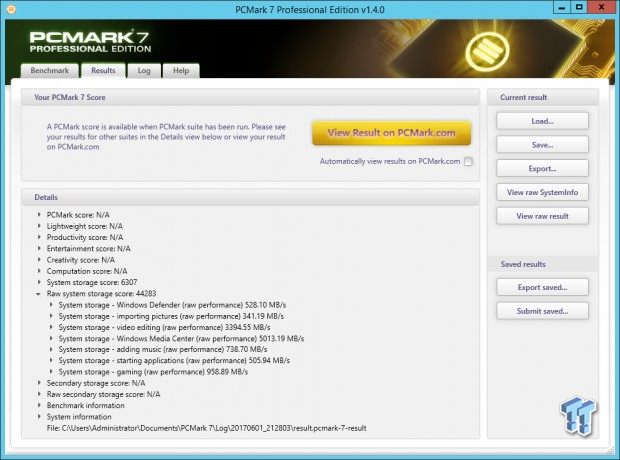Close the PCMark 7 window

point(601,8)
